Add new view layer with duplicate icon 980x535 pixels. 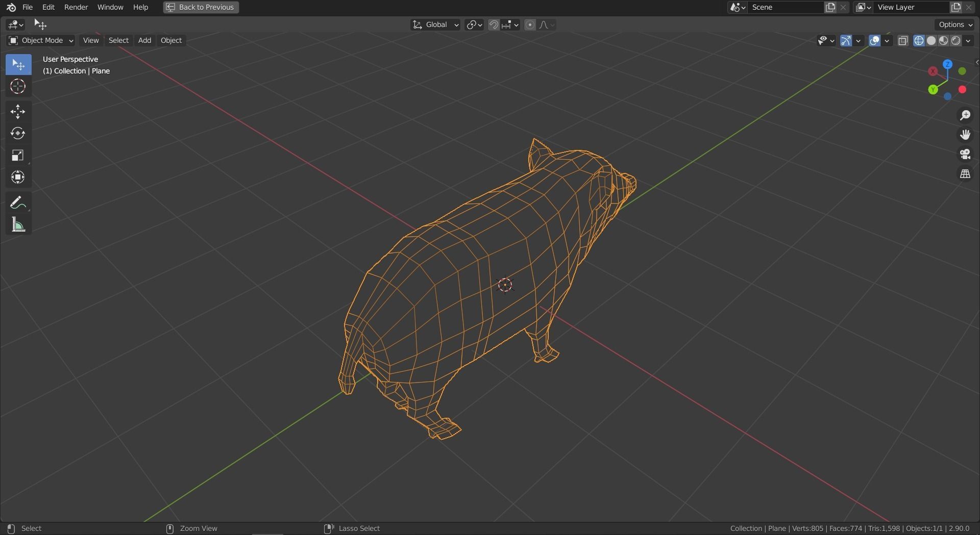pyautogui.click(x=956, y=7)
